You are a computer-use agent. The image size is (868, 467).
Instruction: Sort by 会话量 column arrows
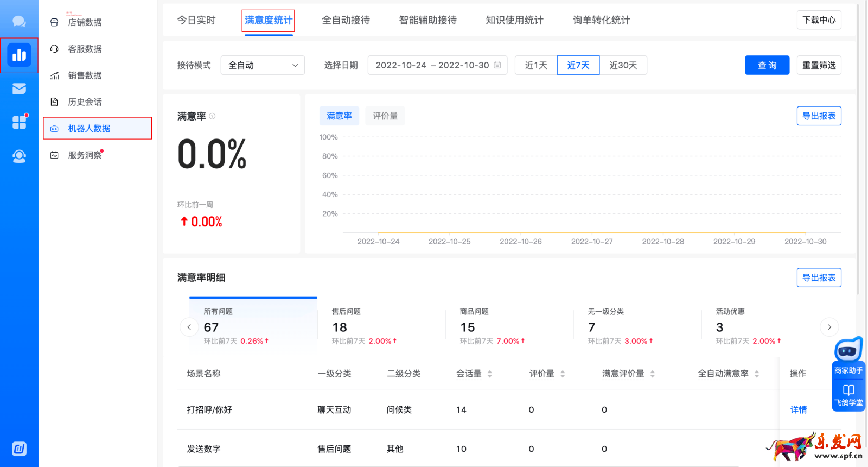490,374
